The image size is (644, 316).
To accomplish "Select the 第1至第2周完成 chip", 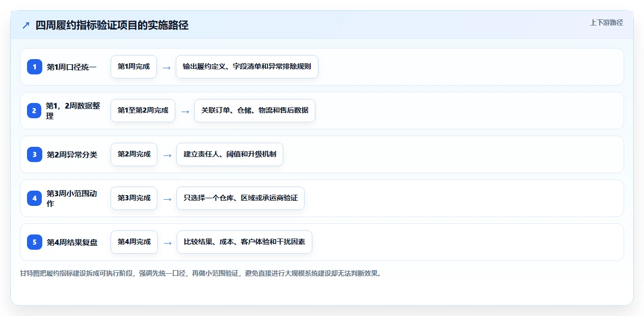I will pos(143,111).
